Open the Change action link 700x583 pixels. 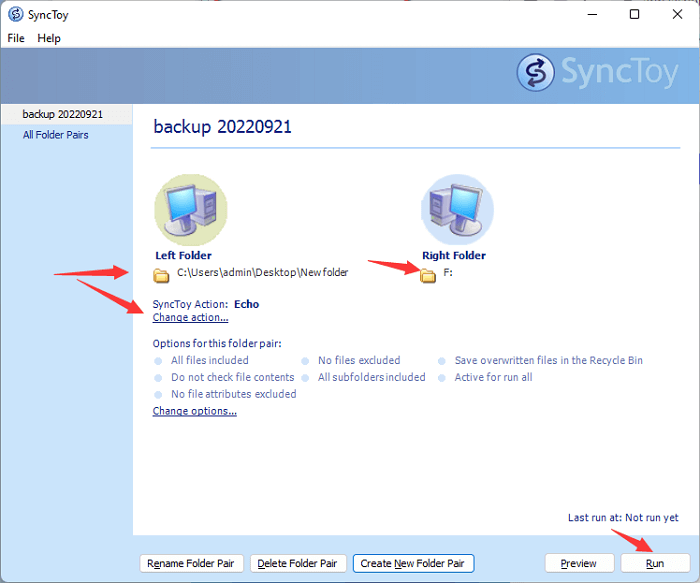coord(190,317)
